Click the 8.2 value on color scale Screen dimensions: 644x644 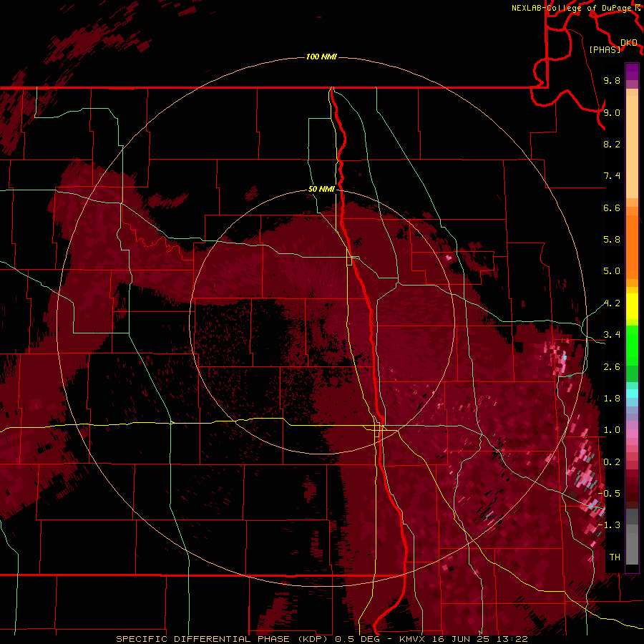[x=612, y=144]
